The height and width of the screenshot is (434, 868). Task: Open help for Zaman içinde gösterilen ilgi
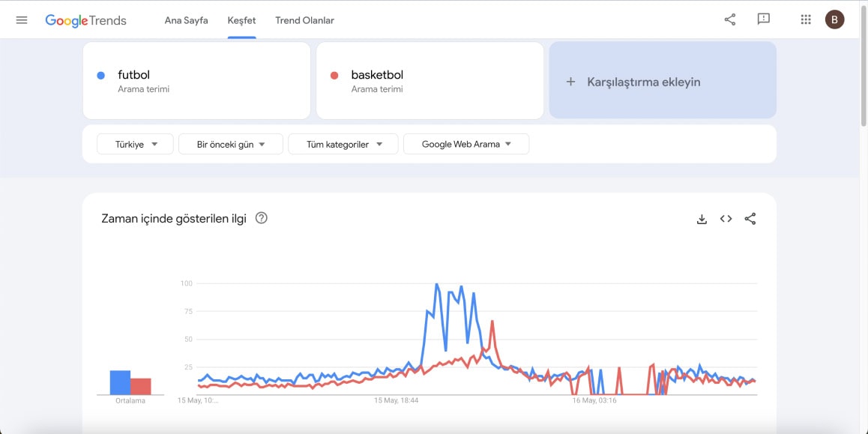click(x=262, y=218)
